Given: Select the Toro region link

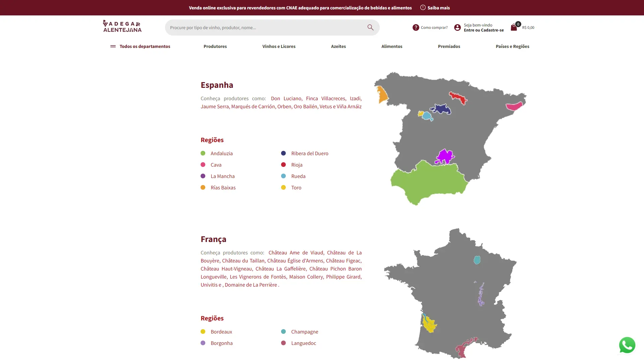Looking at the screenshot, I should tap(296, 187).
